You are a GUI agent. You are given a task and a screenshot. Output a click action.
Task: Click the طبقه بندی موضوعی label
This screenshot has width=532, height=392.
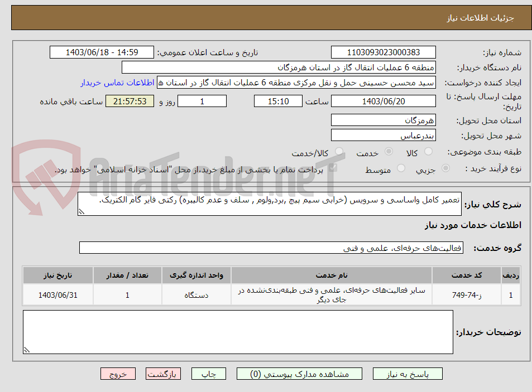pyautogui.click(x=485, y=152)
